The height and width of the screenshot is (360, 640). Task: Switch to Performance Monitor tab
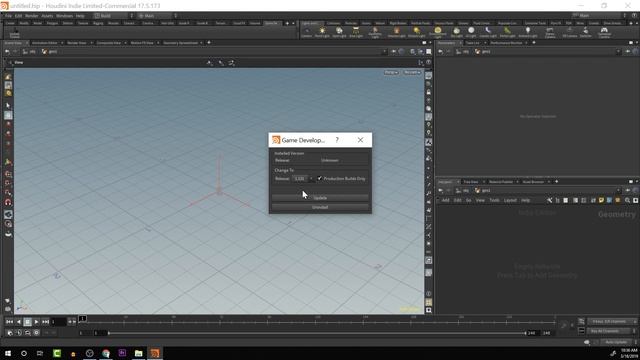coord(506,43)
